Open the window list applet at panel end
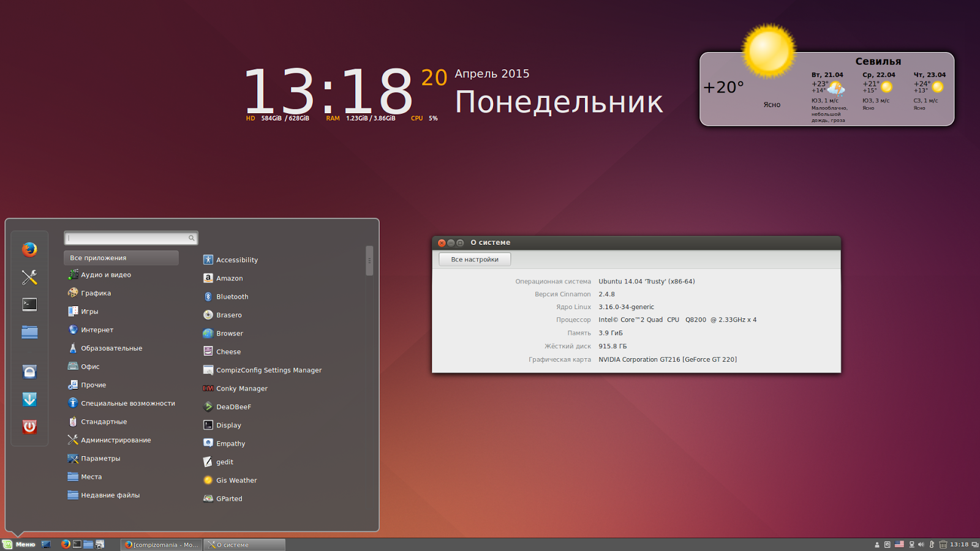 tap(974, 544)
